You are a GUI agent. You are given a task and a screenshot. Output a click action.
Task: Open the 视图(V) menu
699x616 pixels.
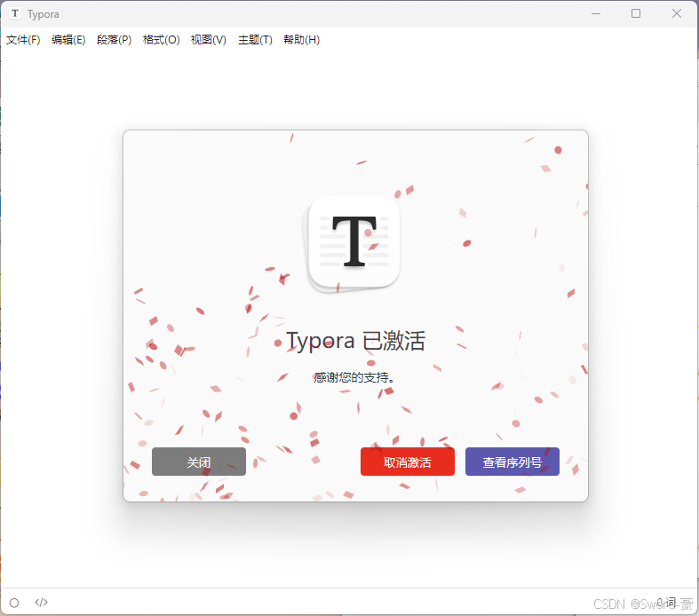(x=209, y=40)
